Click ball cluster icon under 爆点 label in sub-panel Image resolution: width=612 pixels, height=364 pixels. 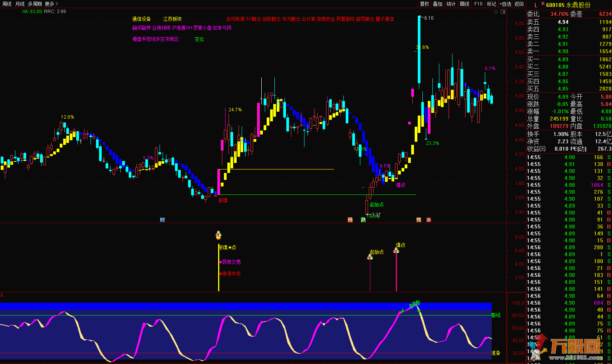tap(396, 251)
